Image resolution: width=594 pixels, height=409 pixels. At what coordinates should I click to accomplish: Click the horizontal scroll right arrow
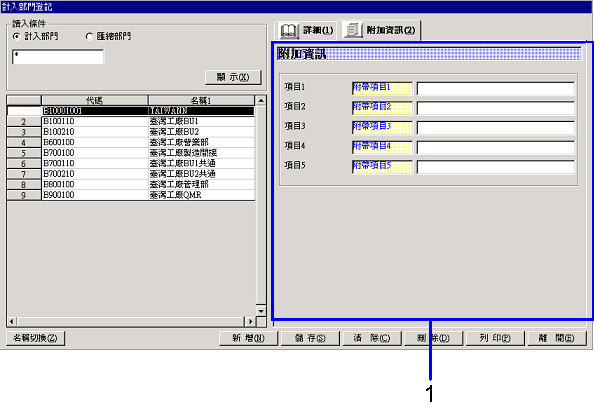250,322
